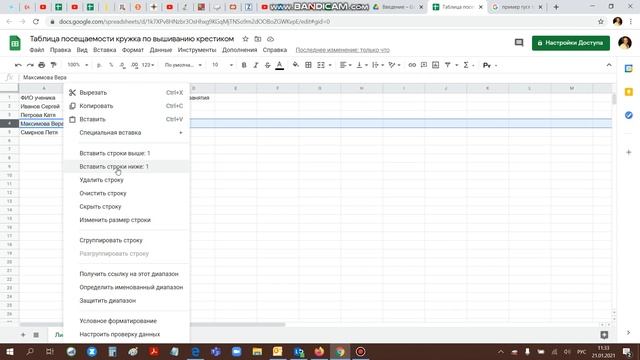Image resolution: width=640 pixels, height=360 pixels.
Task: Apply italic formatting
Action: pyautogui.click(x=256, y=65)
